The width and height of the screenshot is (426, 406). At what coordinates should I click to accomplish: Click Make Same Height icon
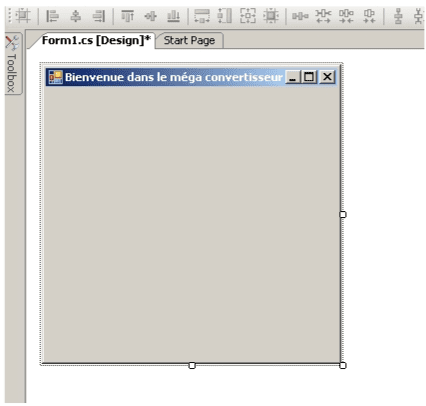click(x=225, y=16)
